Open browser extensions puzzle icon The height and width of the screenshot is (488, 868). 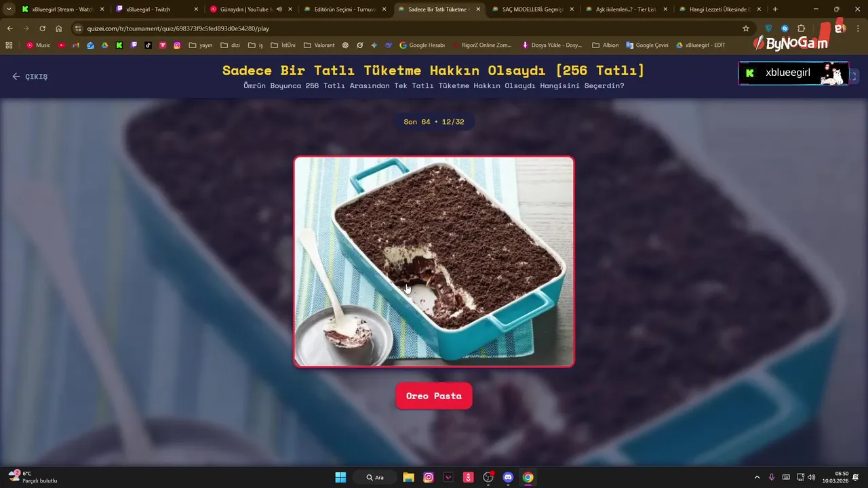click(x=801, y=28)
